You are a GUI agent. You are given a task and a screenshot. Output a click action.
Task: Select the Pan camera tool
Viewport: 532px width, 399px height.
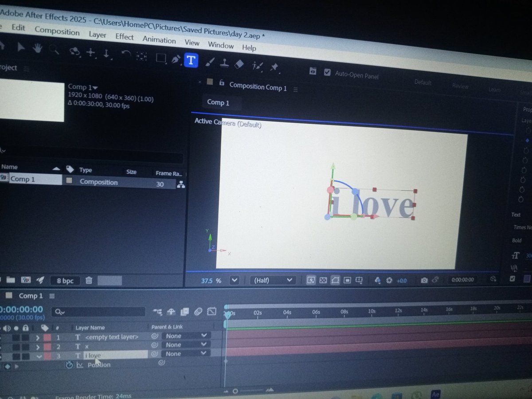click(91, 53)
